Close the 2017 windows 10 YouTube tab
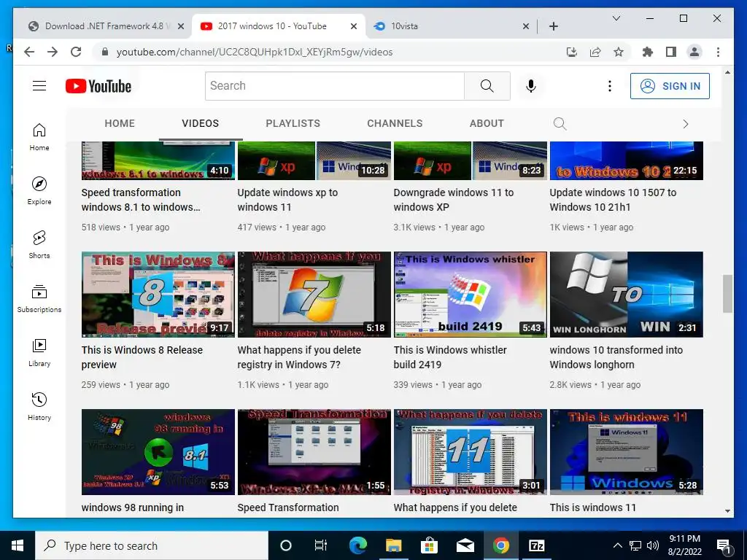Viewport: 747px width, 560px height. point(354,26)
